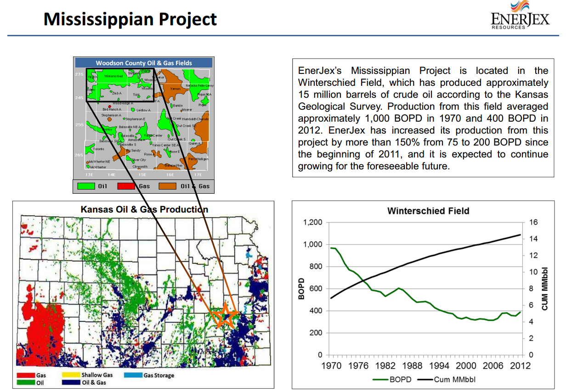
Task: Click the "13E" range label on Woodson map
Action: pos(89,175)
